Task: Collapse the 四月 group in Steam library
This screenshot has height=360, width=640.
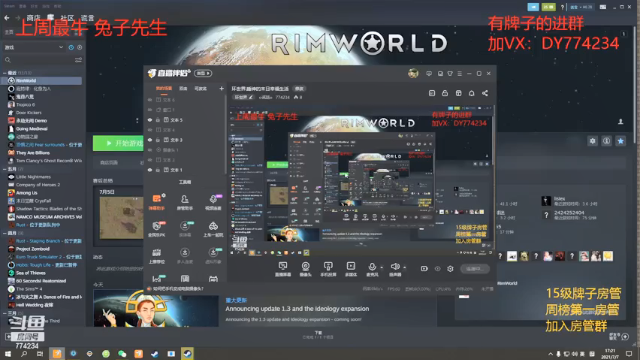Action: (x=4, y=233)
